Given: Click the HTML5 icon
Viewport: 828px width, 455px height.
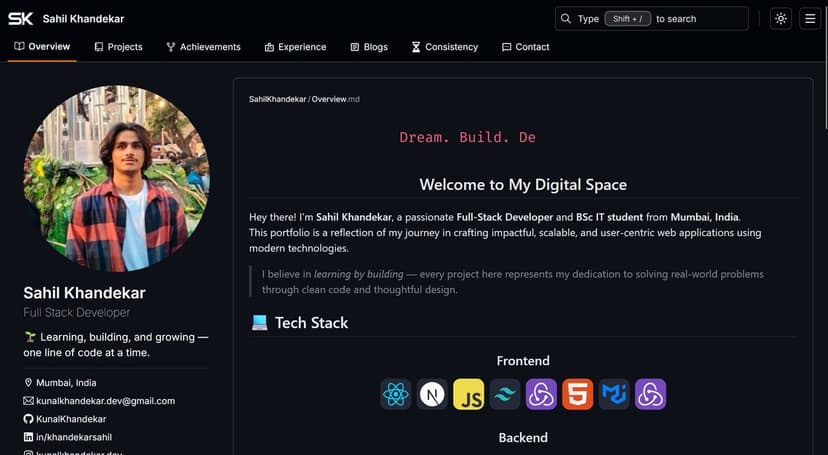Looking at the screenshot, I should tap(577, 394).
